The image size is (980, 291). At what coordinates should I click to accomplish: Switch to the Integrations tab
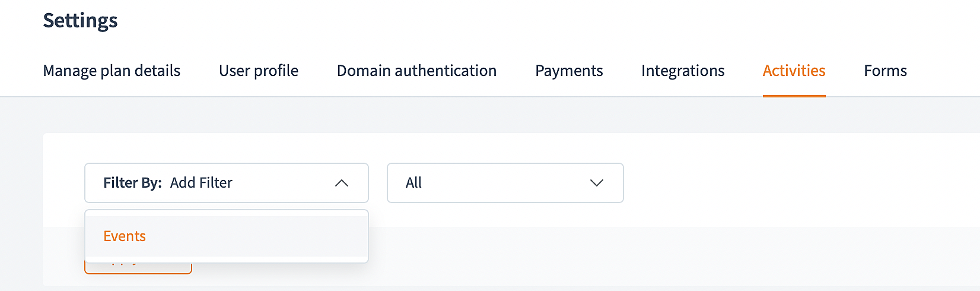(x=683, y=71)
